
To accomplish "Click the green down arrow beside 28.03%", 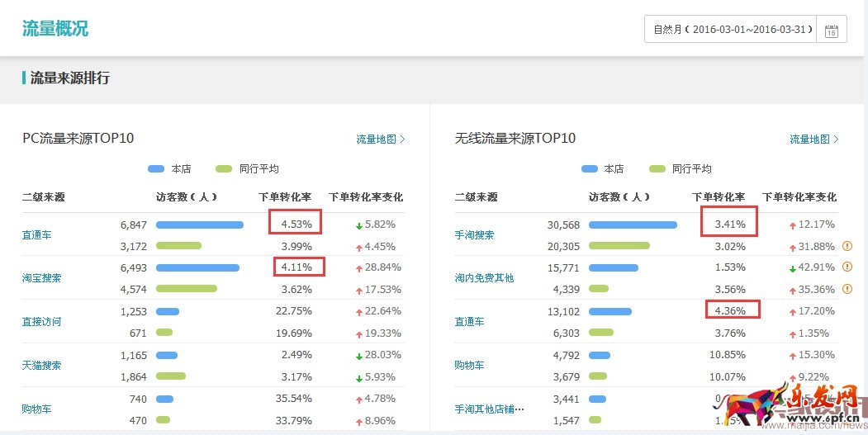I will click(359, 355).
